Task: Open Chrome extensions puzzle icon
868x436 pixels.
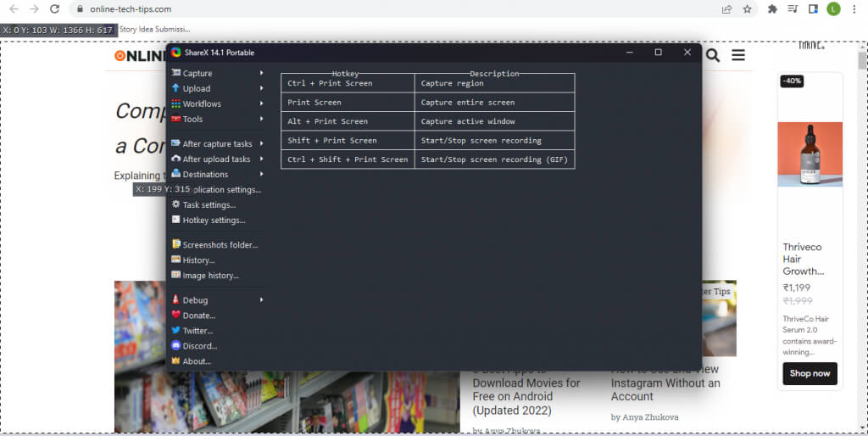Action: [772, 8]
